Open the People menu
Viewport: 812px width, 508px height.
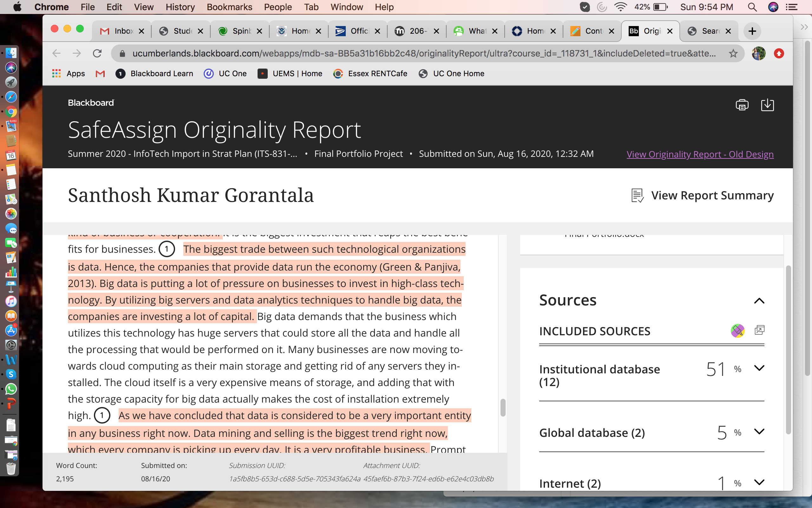click(278, 7)
